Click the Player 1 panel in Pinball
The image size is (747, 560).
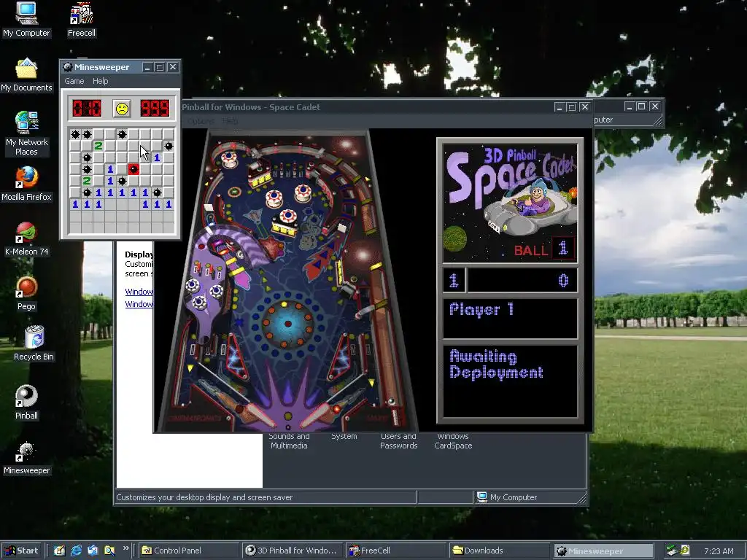tap(510, 318)
